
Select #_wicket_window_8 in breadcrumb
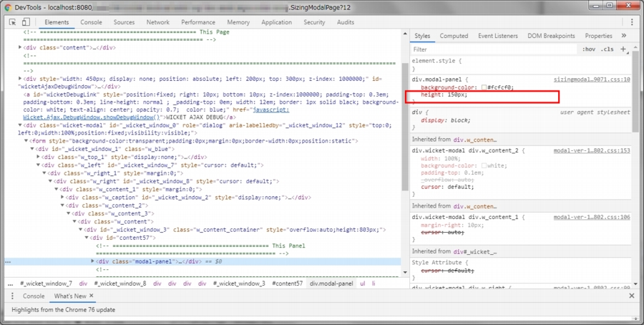tap(120, 283)
